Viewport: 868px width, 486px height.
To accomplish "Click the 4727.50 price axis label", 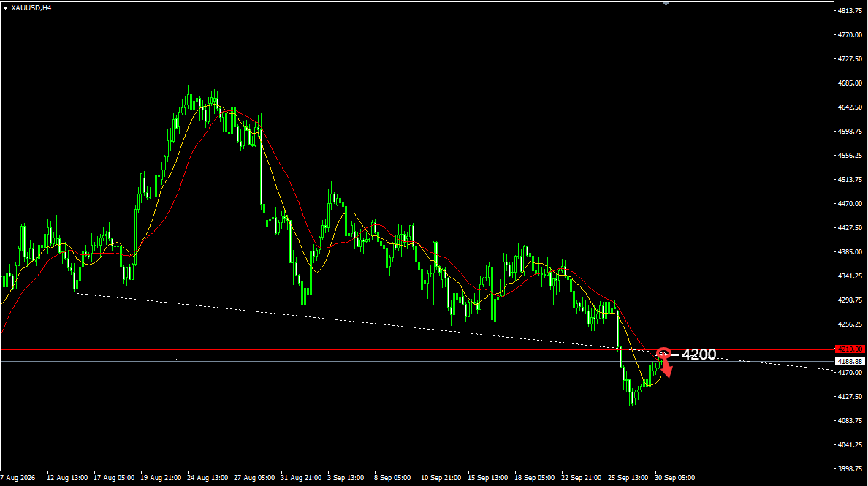I will coord(850,59).
